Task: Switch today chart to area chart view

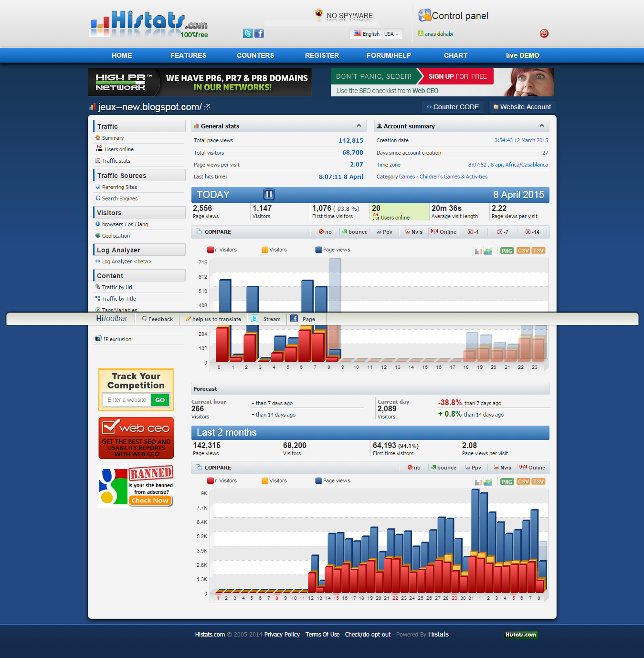Action: pos(488,251)
